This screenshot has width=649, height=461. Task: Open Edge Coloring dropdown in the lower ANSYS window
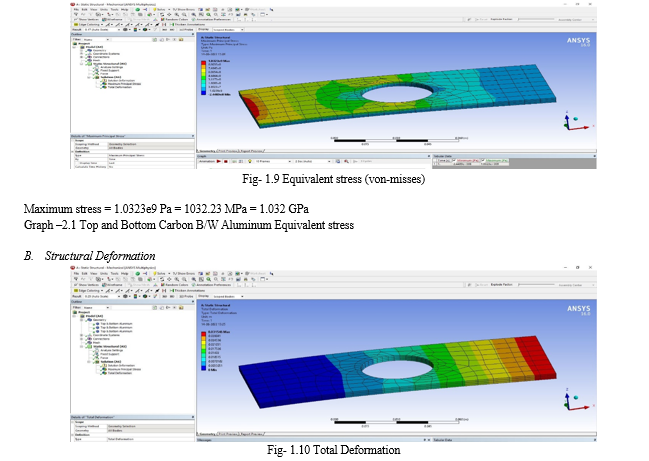[x=88, y=291]
